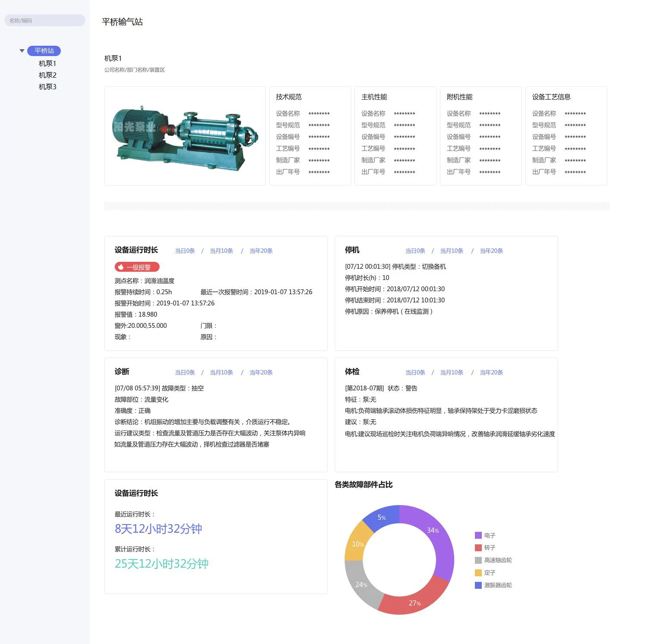Collapse the 平桥站 tree node arrow

[22, 51]
